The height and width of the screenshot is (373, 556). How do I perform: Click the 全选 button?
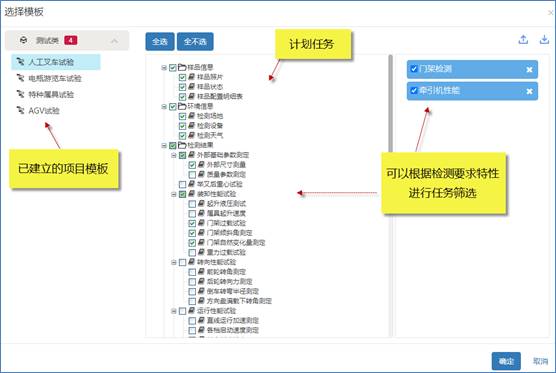[x=160, y=41]
